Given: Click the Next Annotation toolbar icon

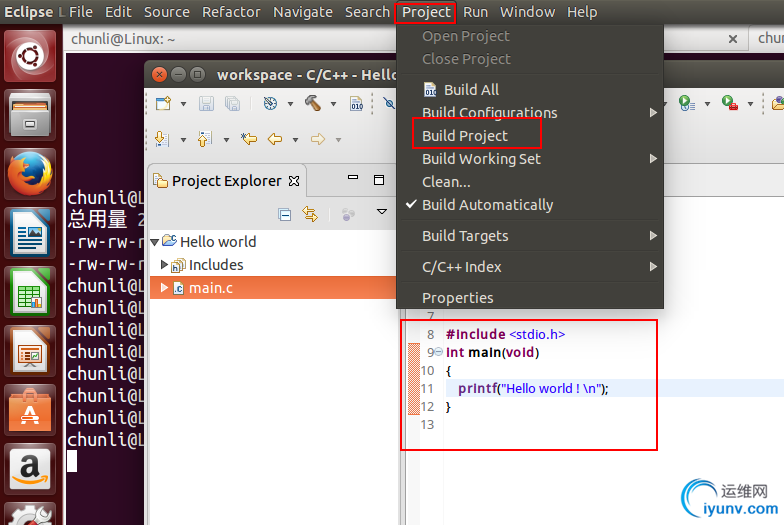Looking at the screenshot, I should point(162,139).
